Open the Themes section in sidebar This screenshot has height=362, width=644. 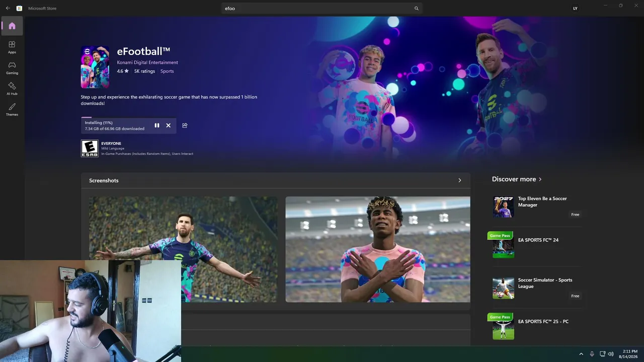pos(12,110)
